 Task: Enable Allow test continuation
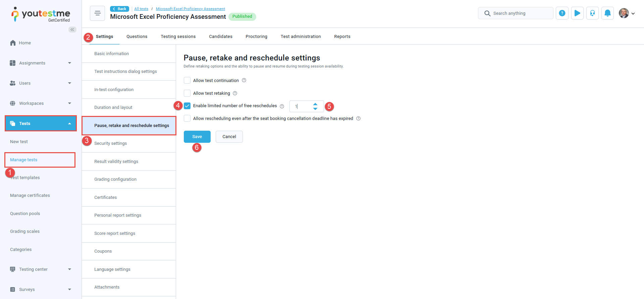click(187, 80)
